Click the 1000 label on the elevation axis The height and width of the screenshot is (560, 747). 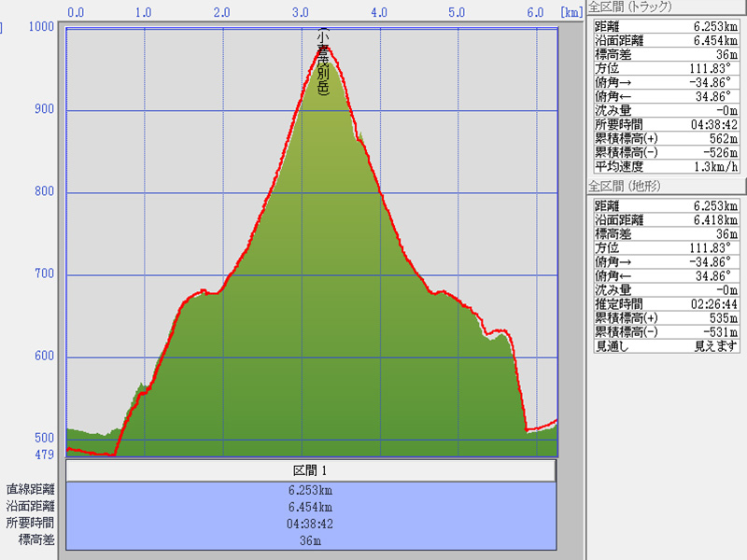click(x=41, y=27)
